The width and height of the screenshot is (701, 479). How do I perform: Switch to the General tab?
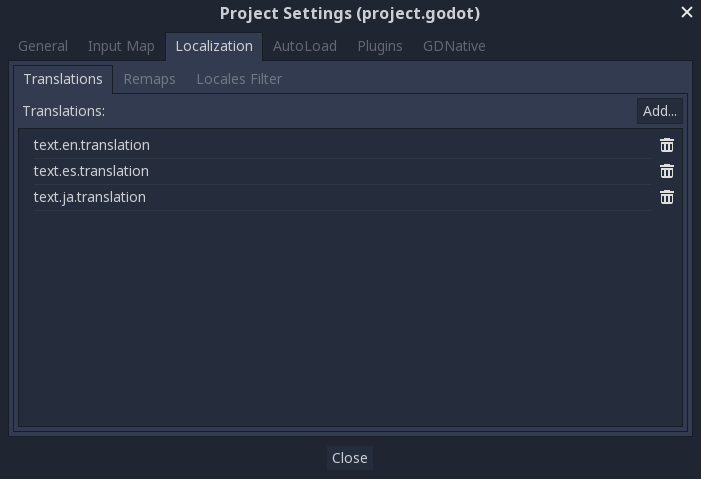click(43, 46)
